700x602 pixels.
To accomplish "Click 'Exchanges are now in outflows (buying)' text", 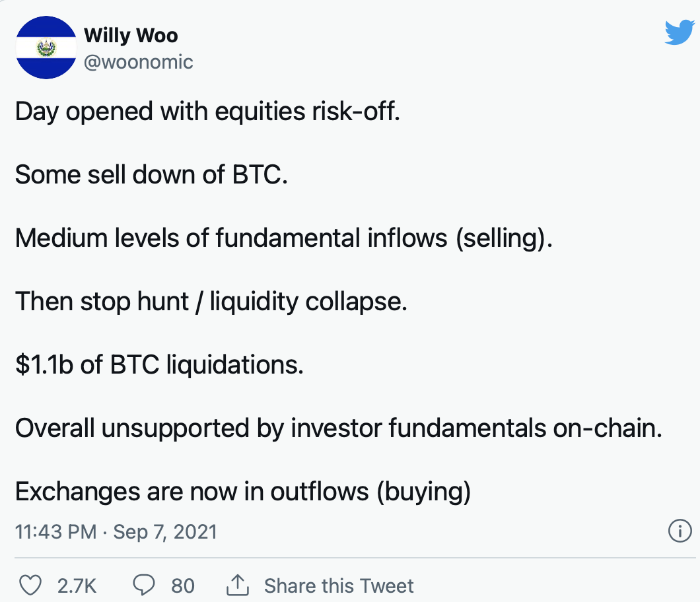I will (243, 492).
